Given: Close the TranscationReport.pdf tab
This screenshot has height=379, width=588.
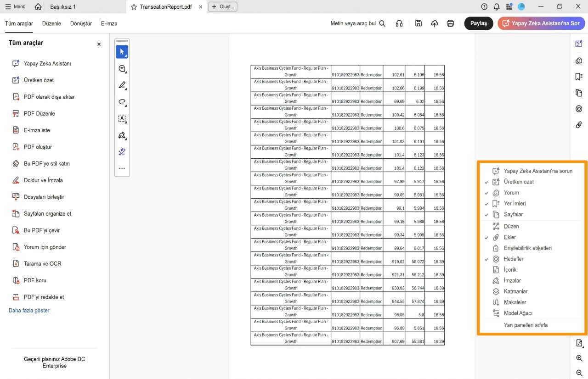Looking at the screenshot, I should click(x=201, y=7).
